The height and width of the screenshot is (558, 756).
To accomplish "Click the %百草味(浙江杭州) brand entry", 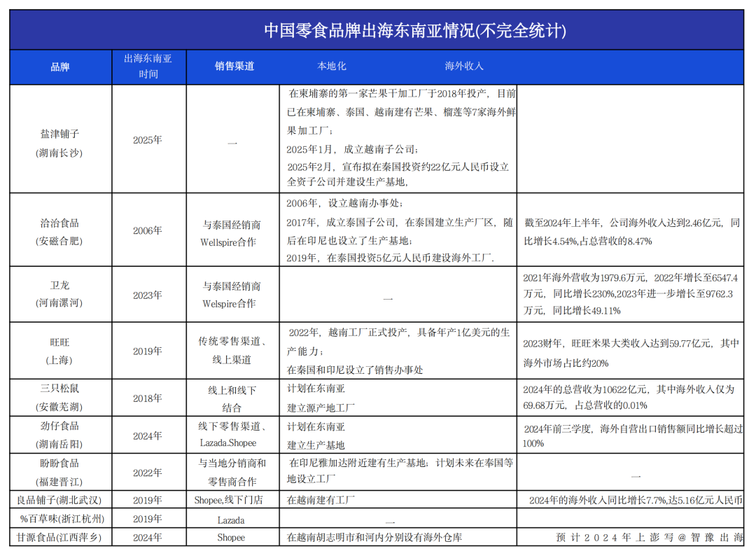I will coord(60,519).
